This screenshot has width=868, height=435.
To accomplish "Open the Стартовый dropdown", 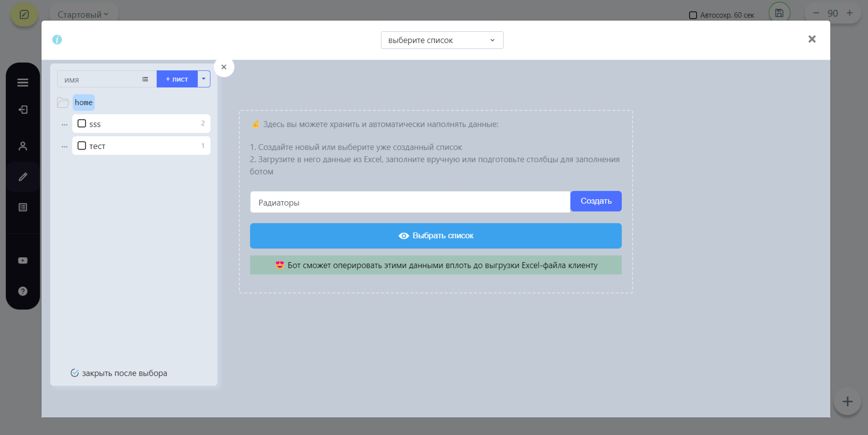I will coord(83,15).
